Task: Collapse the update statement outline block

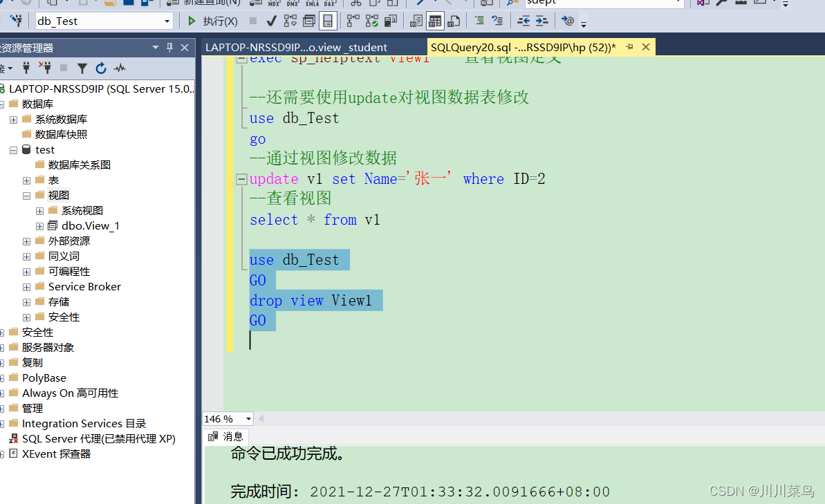Action: 241,179
